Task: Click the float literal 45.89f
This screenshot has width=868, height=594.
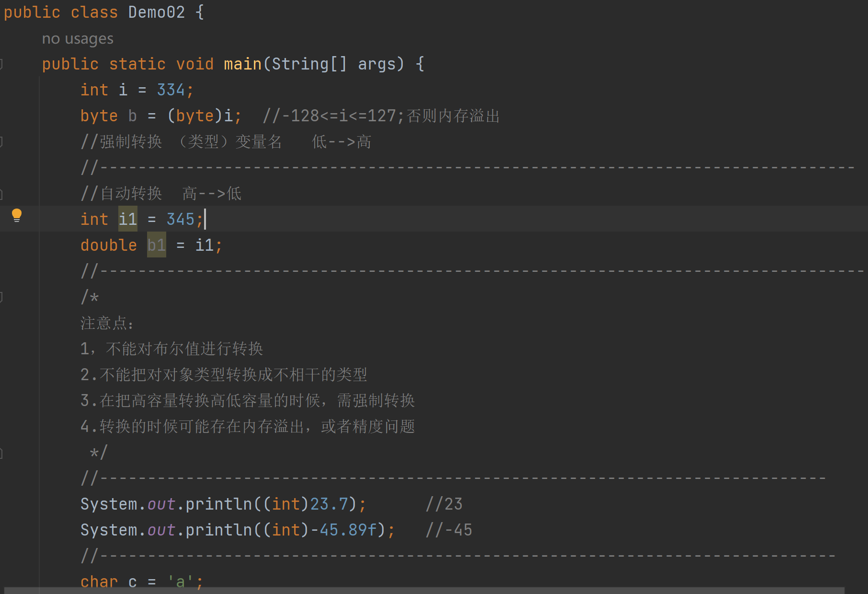Action: pos(348,530)
